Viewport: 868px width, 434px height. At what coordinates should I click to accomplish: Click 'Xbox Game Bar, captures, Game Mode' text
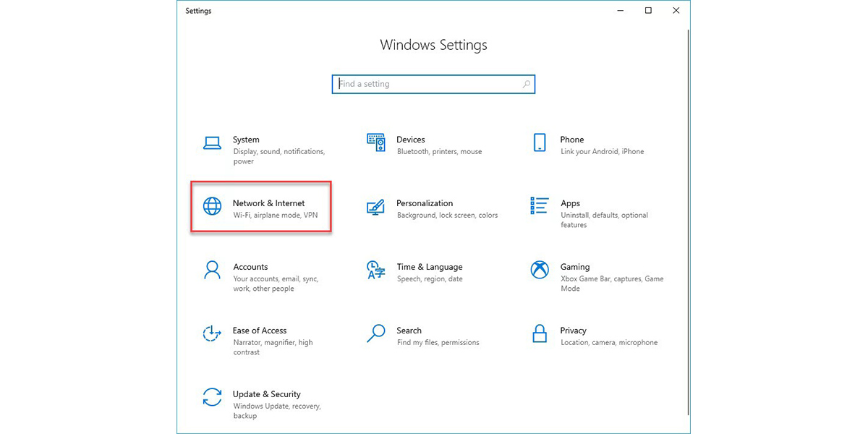click(612, 284)
